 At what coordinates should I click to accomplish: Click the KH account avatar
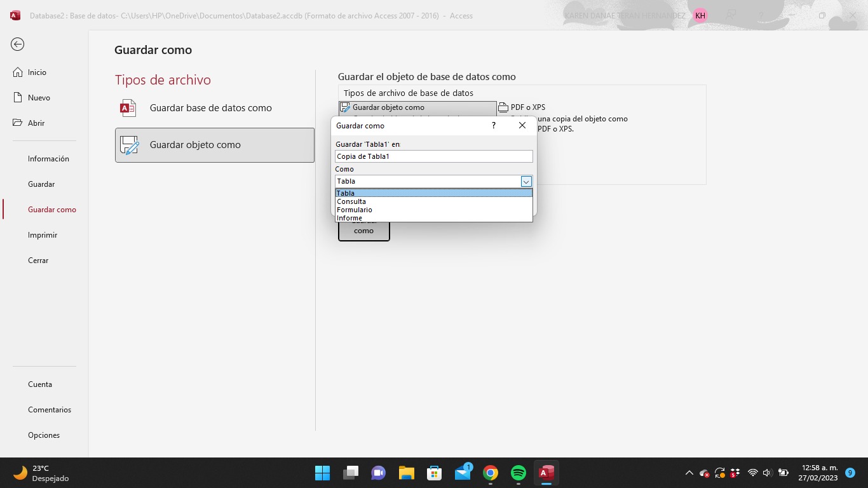(700, 16)
